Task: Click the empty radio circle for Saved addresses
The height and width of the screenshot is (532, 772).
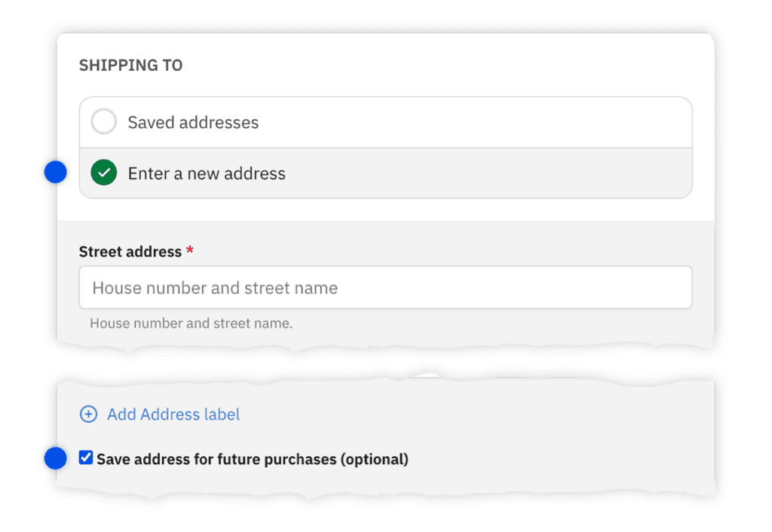Action: click(x=103, y=121)
